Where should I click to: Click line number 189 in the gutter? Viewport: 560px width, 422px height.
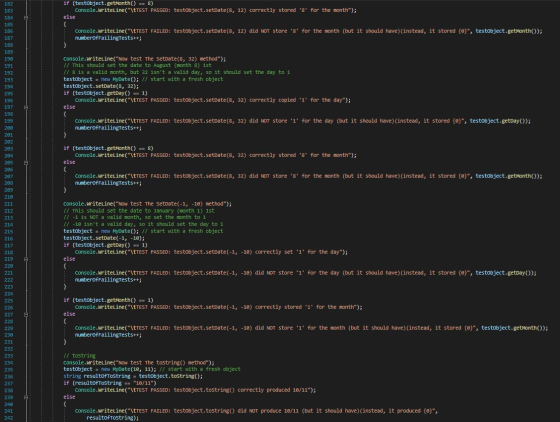(9, 52)
